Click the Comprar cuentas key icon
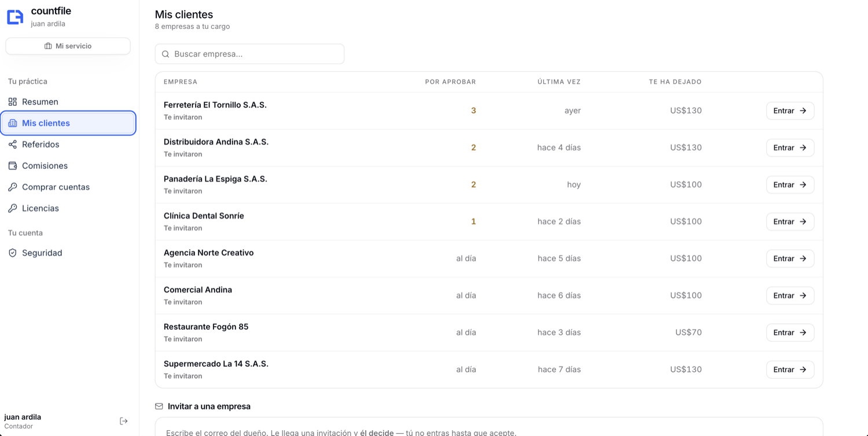The image size is (868, 436). (x=13, y=187)
